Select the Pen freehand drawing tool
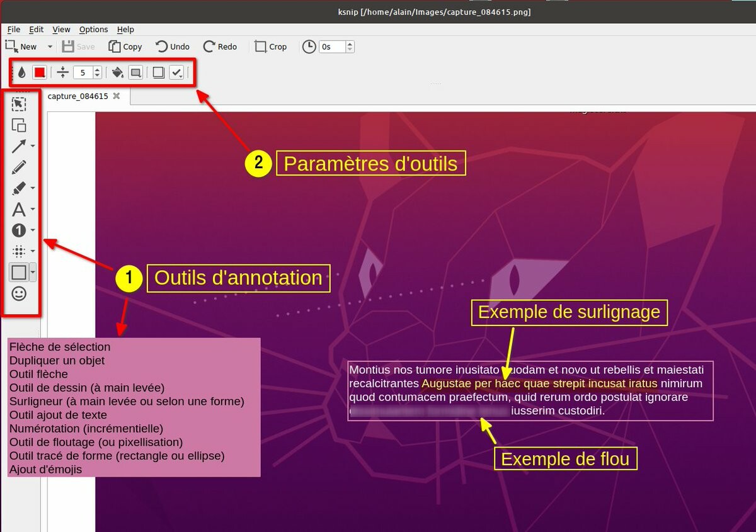This screenshot has height=532, width=756. pyautogui.click(x=19, y=167)
